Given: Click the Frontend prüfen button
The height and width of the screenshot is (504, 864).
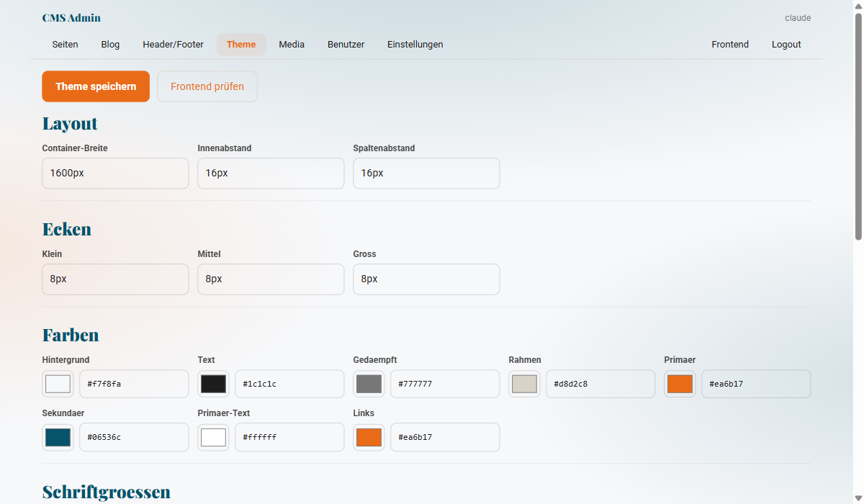Looking at the screenshot, I should point(207,86).
